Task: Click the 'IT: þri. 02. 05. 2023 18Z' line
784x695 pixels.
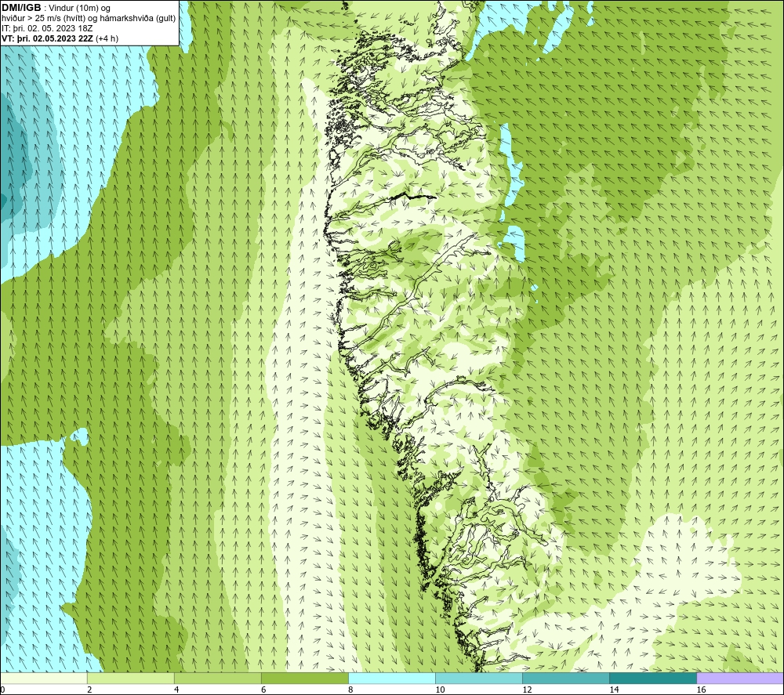Action: coord(47,28)
